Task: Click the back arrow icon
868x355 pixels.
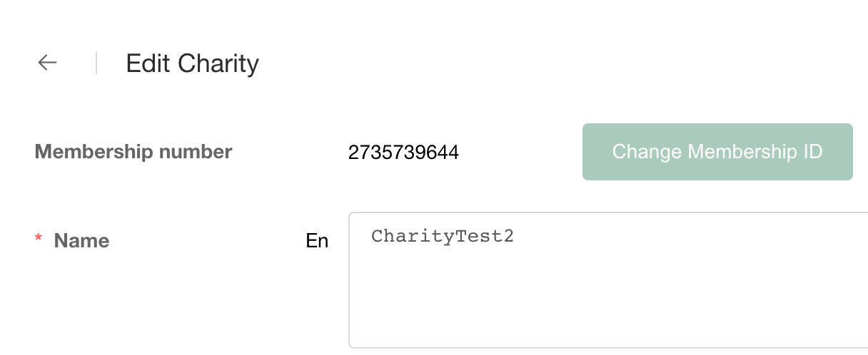Action: [47, 63]
